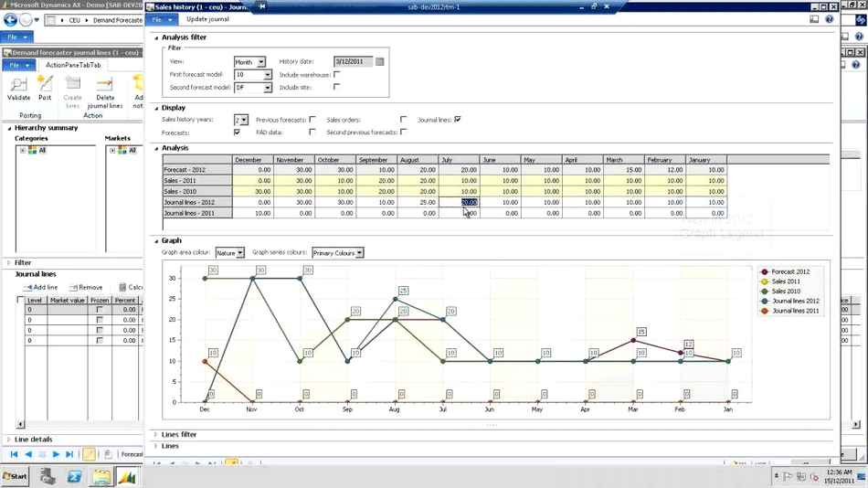Open PowerShell from the taskbar
This screenshot has height=488, width=868.
pyautogui.click(x=75, y=476)
